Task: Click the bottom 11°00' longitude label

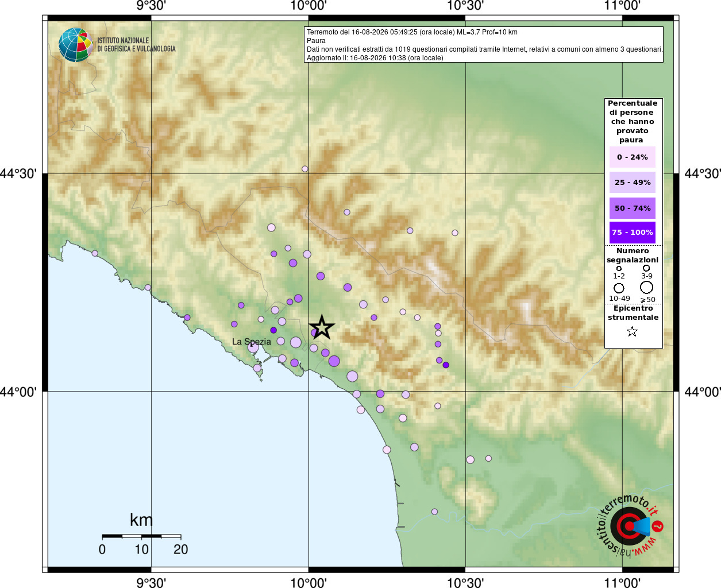Action: pyautogui.click(x=622, y=583)
